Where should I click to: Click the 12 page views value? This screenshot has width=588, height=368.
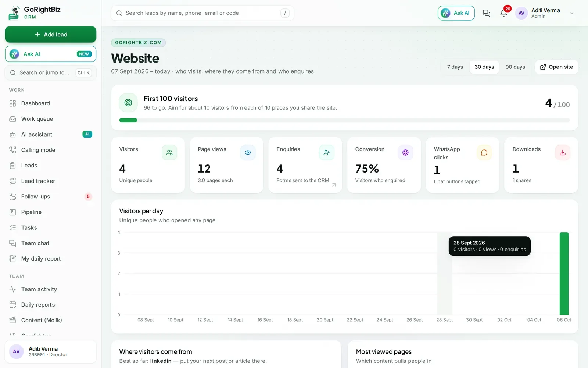pos(204,169)
